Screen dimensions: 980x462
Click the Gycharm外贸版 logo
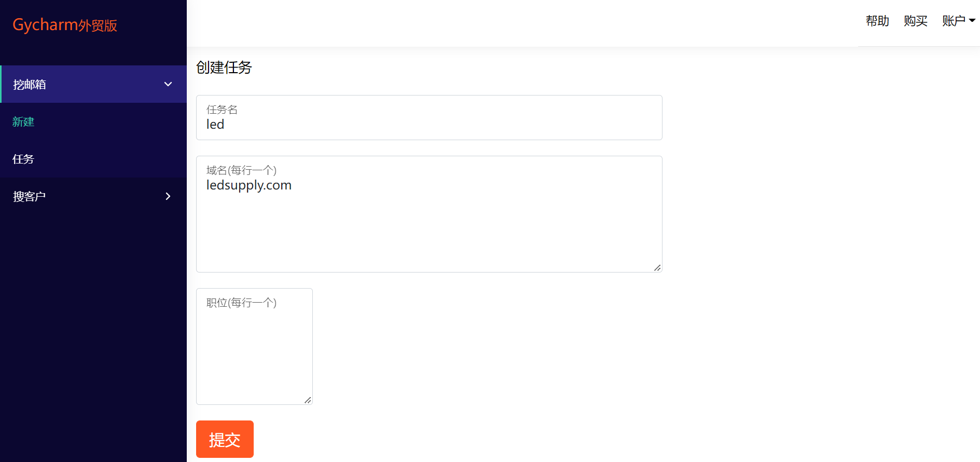click(x=65, y=25)
